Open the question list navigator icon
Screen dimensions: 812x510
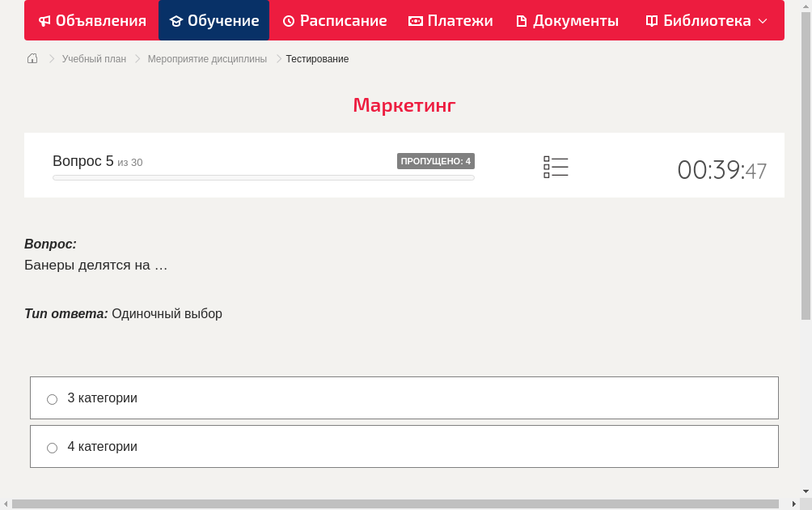point(556,166)
